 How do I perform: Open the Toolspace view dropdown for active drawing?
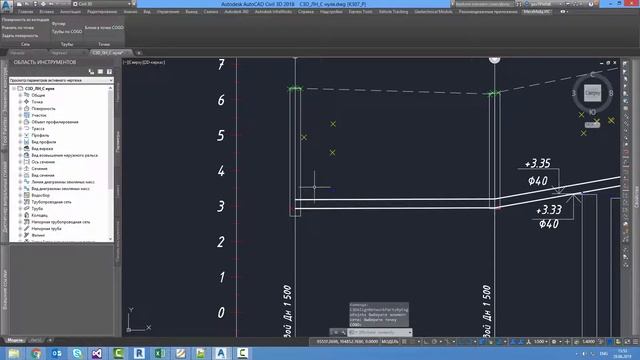pyautogui.click(x=61, y=80)
